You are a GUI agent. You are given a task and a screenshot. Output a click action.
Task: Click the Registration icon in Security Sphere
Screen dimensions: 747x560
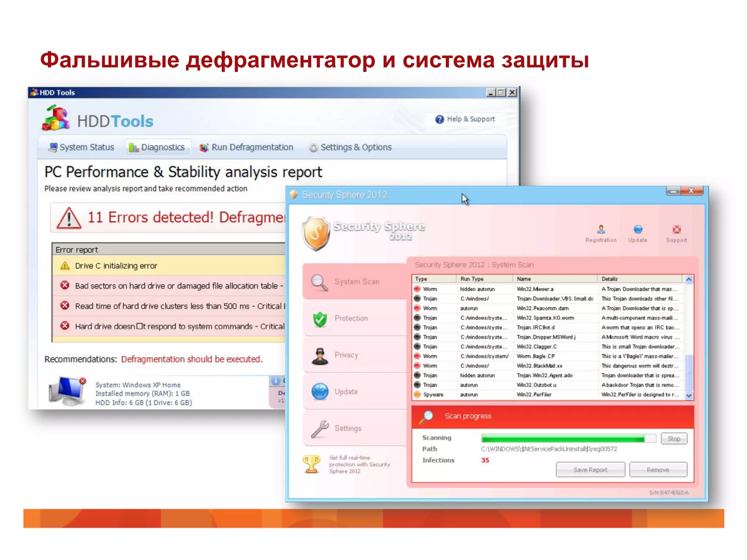[601, 229]
